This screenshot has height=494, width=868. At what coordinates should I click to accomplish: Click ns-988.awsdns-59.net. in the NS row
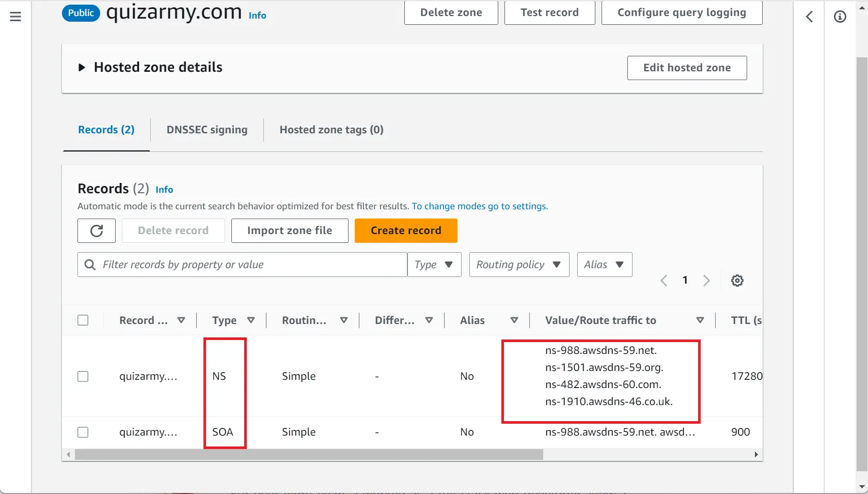point(601,350)
